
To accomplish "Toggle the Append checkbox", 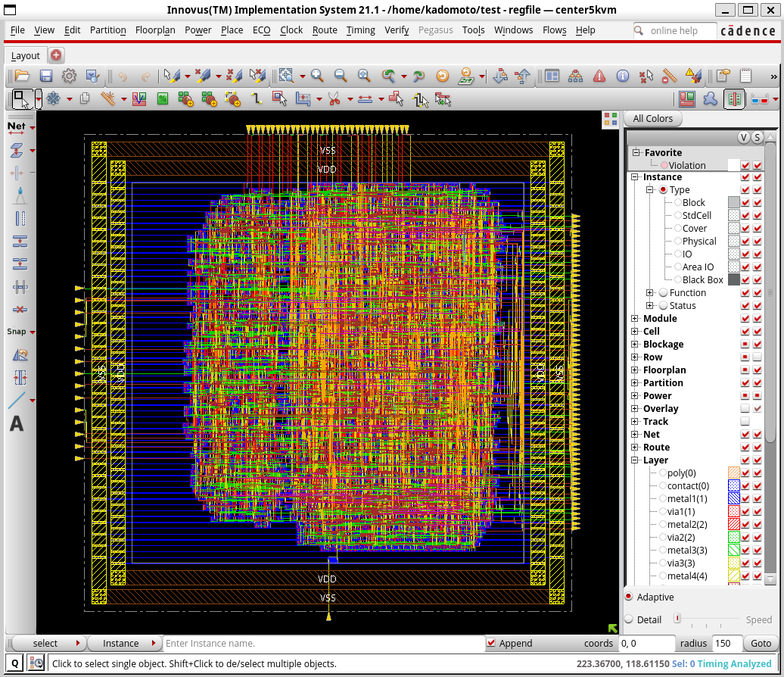I will tap(491, 643).
